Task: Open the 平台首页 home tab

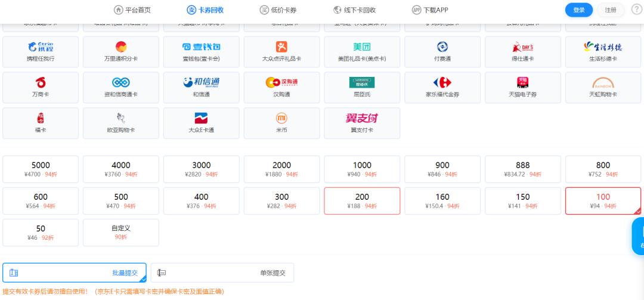Action: [x=132, y=10]
